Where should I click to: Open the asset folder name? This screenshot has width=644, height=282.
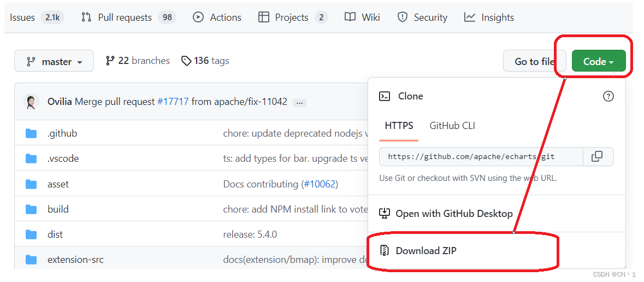coord(58,184)
